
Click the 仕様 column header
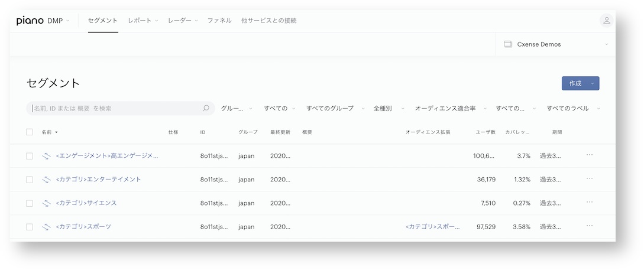(x=173, y=132)
